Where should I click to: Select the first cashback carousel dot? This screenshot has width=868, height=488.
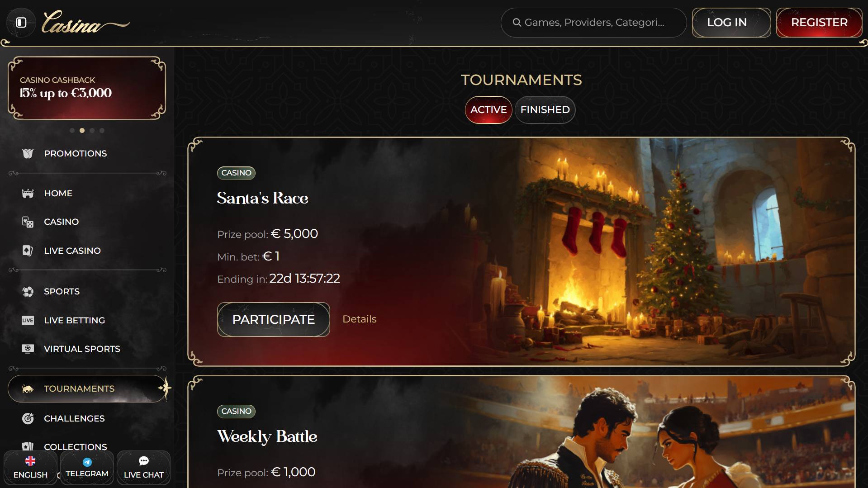72,131
